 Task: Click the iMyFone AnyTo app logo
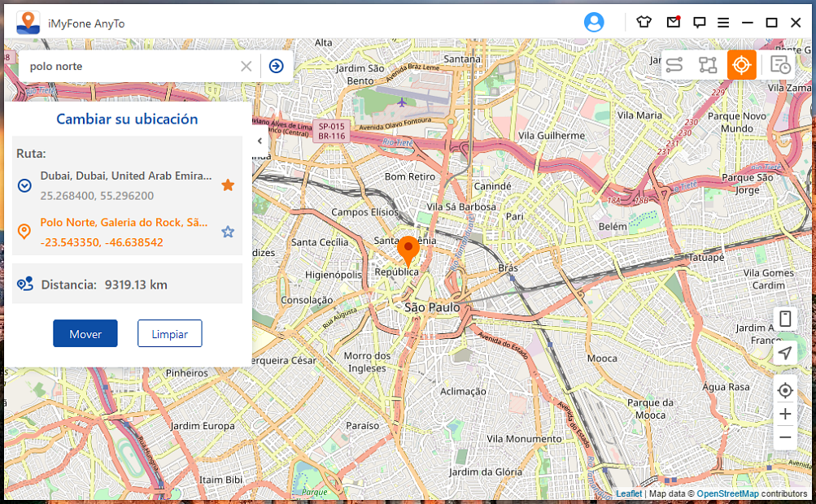tap(28, 23)
